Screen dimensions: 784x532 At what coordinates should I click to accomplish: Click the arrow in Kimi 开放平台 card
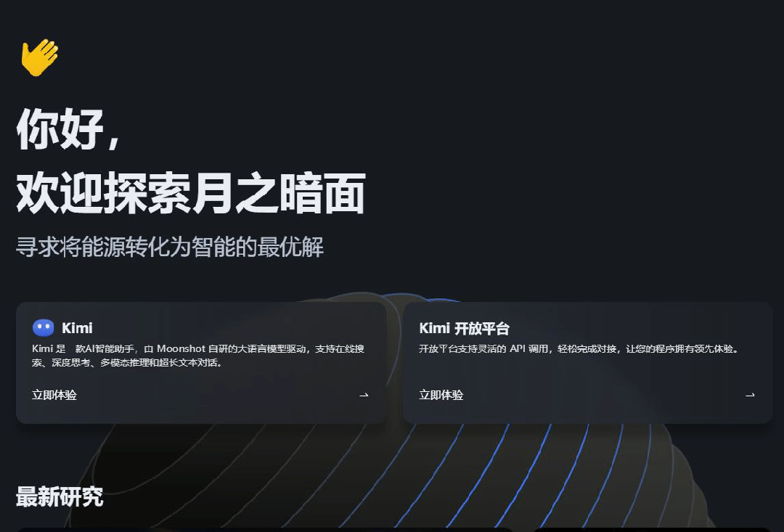click(x=750, y=395)
